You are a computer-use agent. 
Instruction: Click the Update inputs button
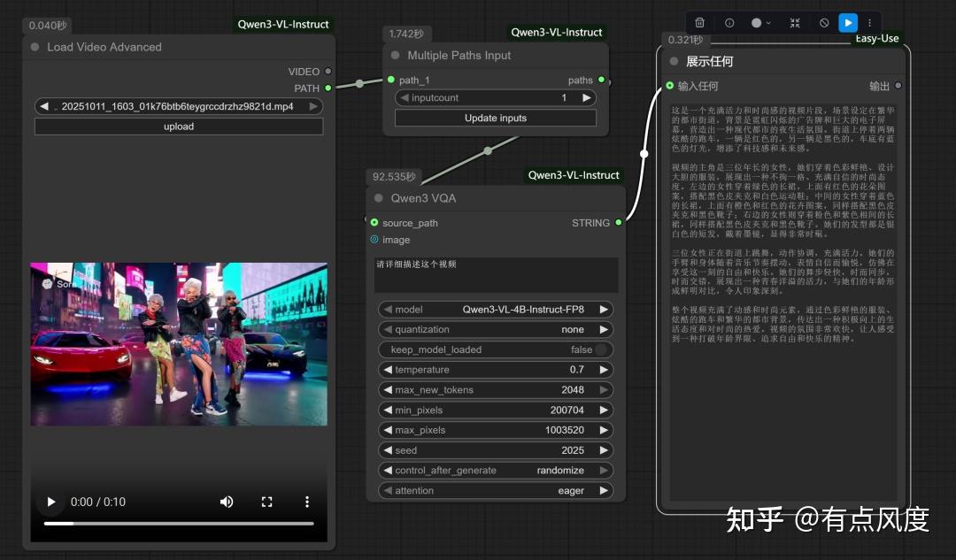point(495,119)
